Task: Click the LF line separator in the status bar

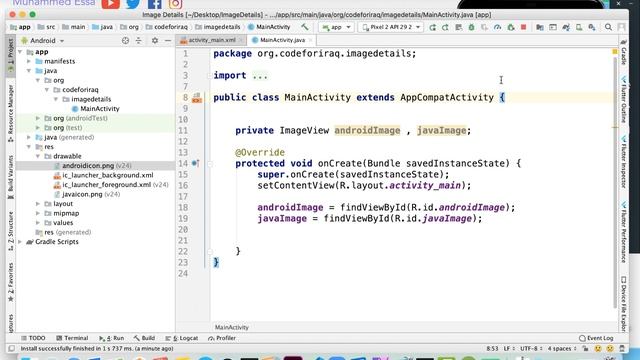Action: coord(509,349)
